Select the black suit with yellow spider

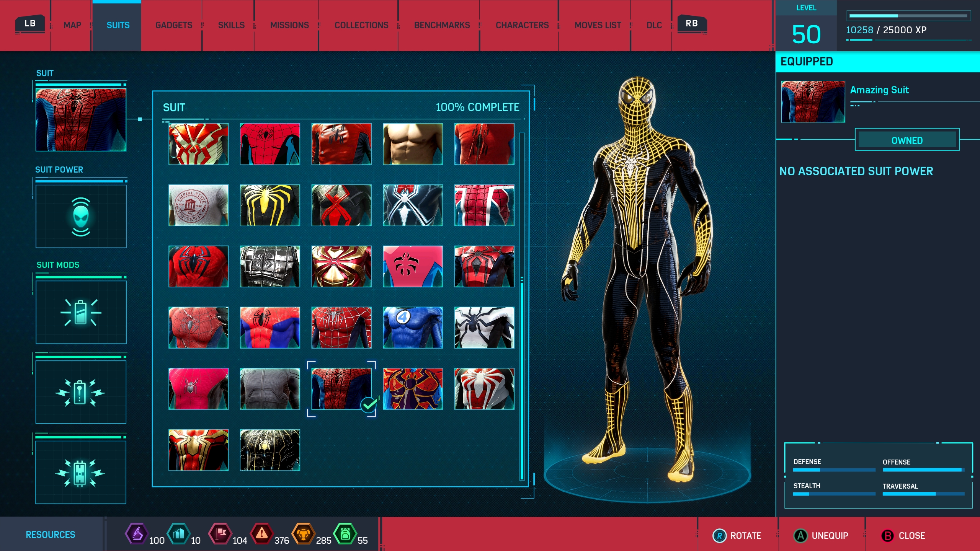tap(270, 205)
